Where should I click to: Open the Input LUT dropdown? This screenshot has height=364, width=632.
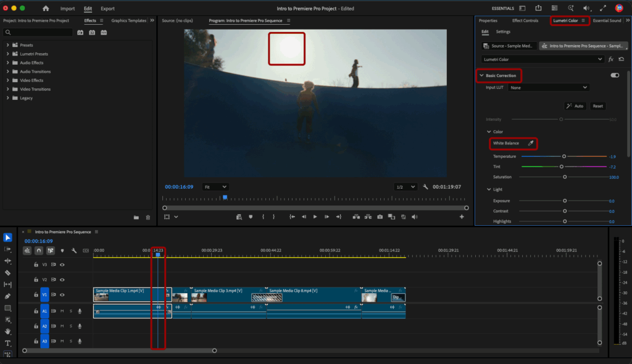(x=548, y=88)
